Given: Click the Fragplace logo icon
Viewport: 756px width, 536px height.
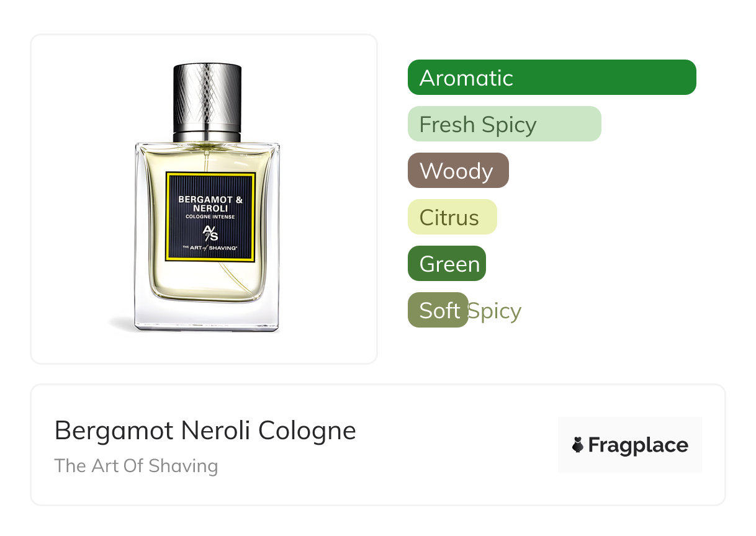Looking at the screenshot, I should (578, 445).
